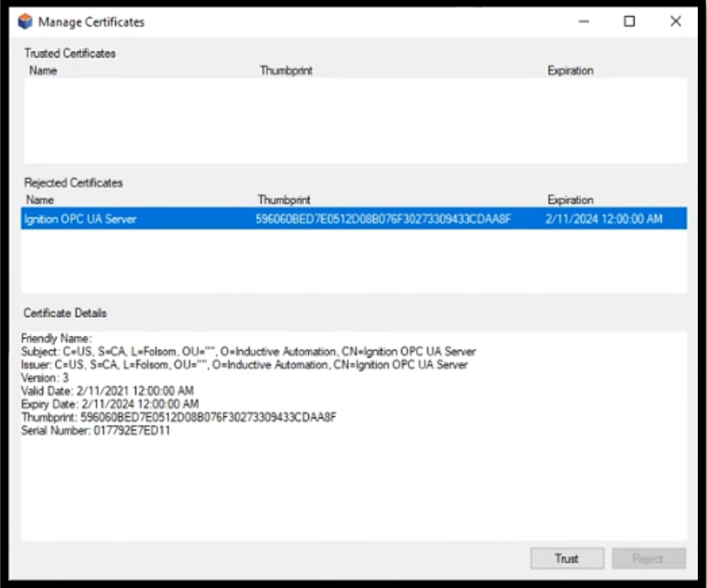Screen dimensions: 707x588
Task: Click the Thumbprint line in Certificate Details
Action: point(178,417)
